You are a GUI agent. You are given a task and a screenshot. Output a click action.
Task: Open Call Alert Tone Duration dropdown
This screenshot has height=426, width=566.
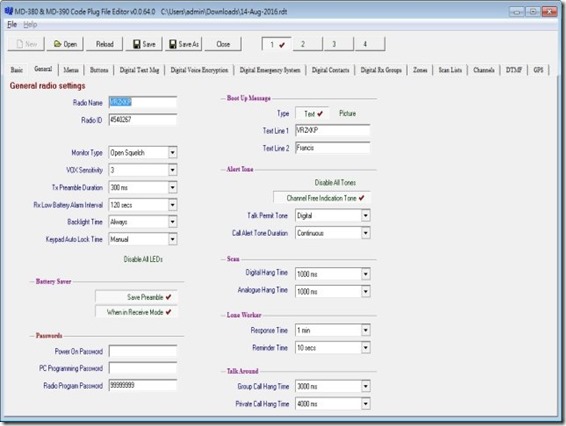pyautogui.click(x=366, y=233)
